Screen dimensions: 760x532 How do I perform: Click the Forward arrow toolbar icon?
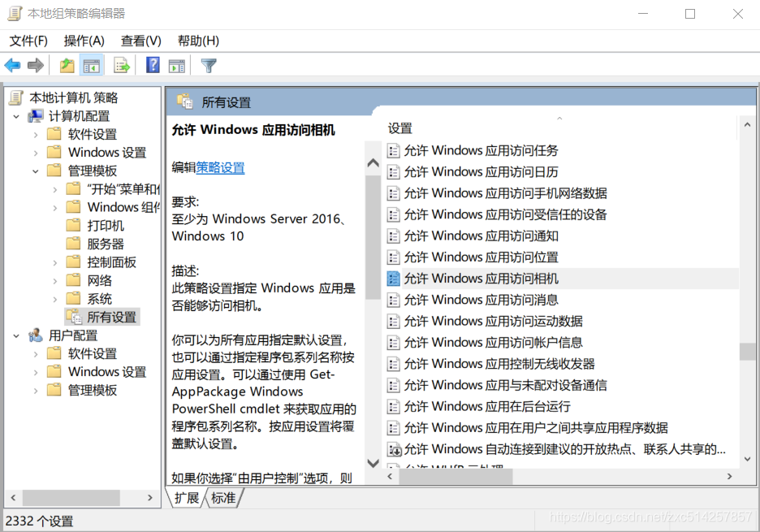[x=36, y=65]
